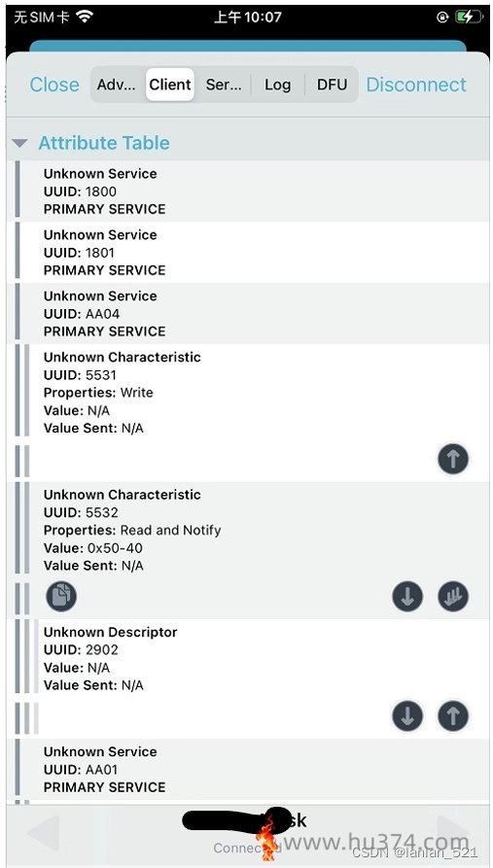
Task: Open the Ser... tab
Action: click(224, 85)
